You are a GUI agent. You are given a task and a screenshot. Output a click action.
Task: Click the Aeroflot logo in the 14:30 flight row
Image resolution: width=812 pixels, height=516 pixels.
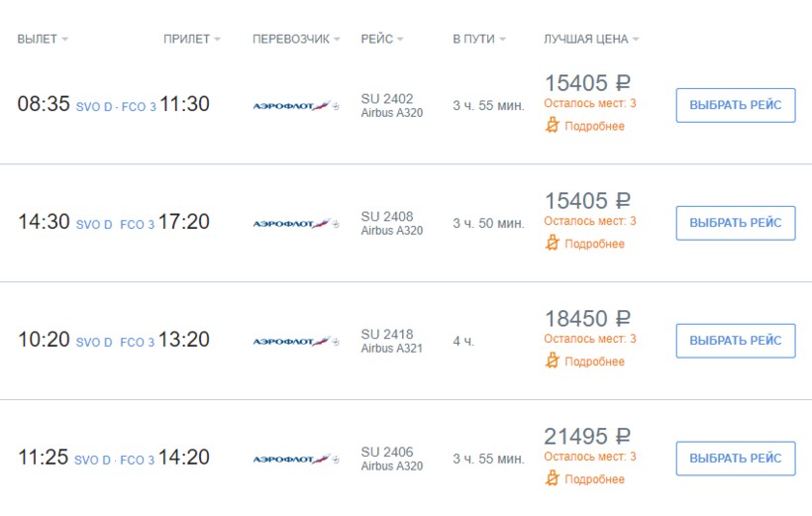pyautogui.click(x=291, y=223)
